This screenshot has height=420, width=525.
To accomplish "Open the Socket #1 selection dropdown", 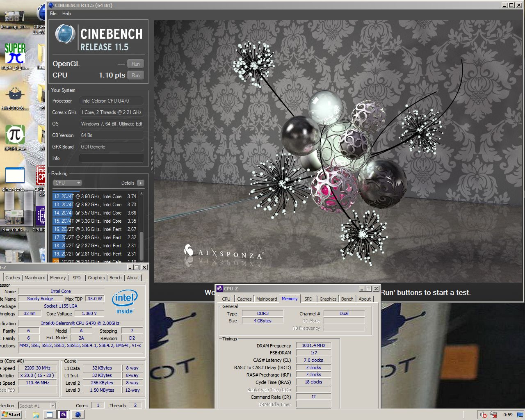I will pos(36,406).
